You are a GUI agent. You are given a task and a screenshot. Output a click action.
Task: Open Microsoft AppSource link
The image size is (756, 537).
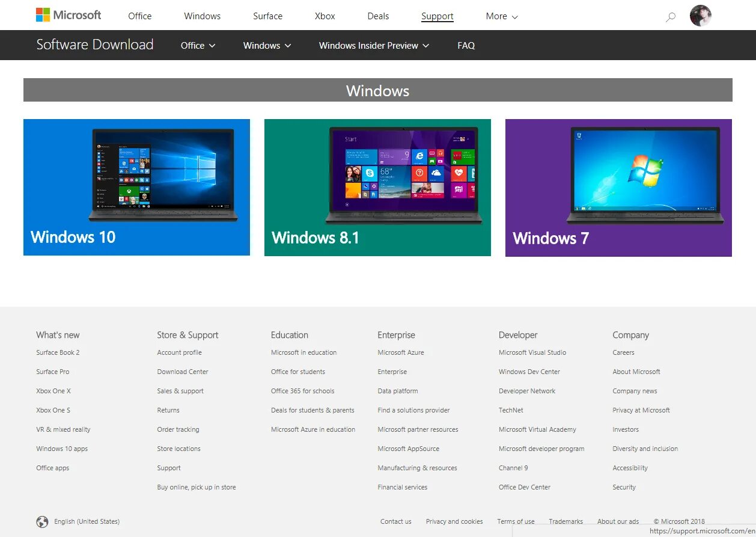[408, 449]
